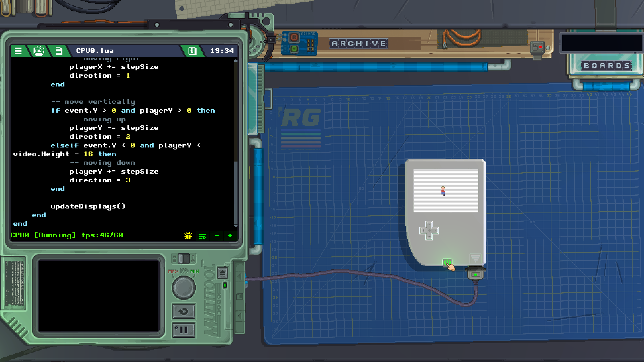Viewport: 644px width, 362px height.
Task: Increase font size with plus button
Action: 230,236
